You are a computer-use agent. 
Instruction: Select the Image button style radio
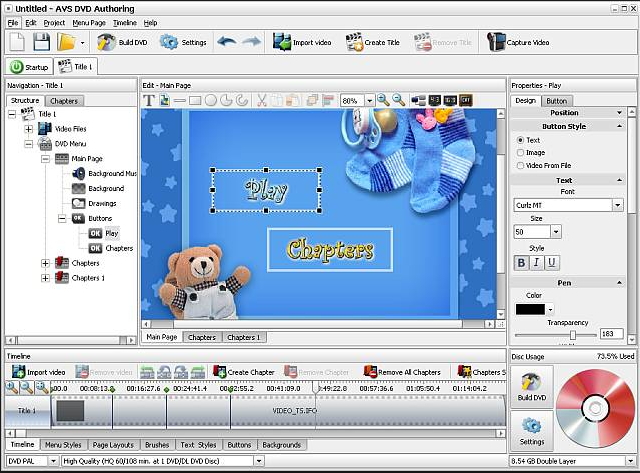(521, 152)
